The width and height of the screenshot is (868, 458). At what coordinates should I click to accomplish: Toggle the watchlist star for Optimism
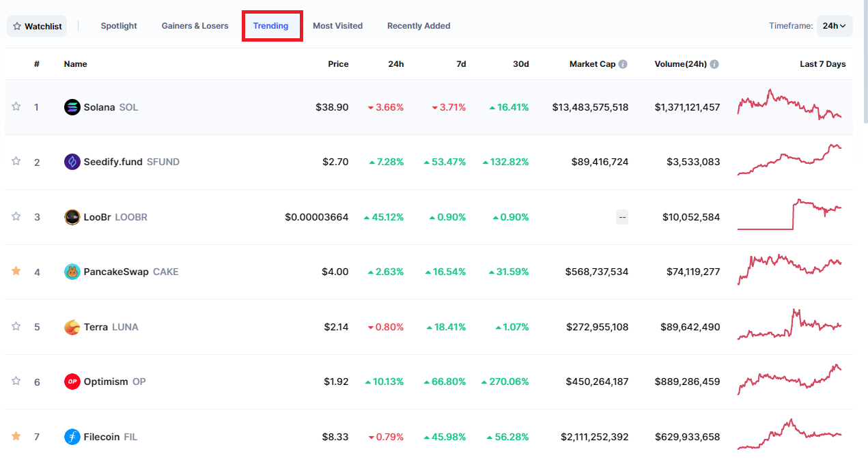click(16, 381)
